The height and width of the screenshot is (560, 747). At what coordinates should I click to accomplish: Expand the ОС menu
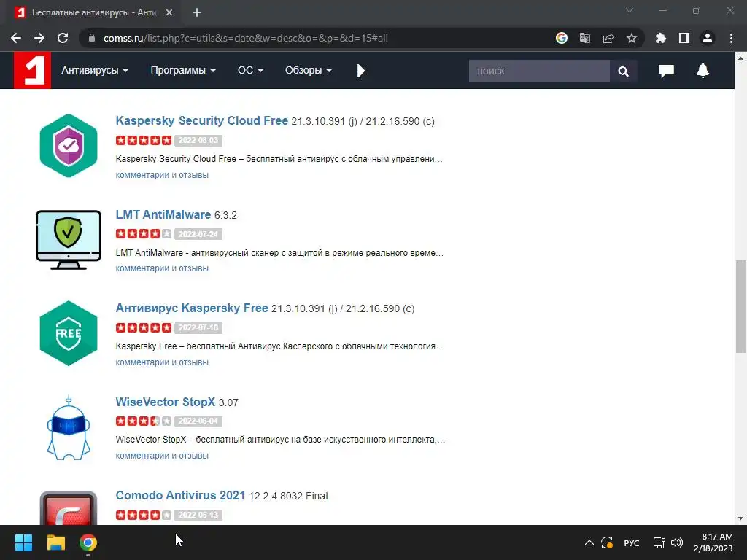pyautogui.click(x=250, y=71)
